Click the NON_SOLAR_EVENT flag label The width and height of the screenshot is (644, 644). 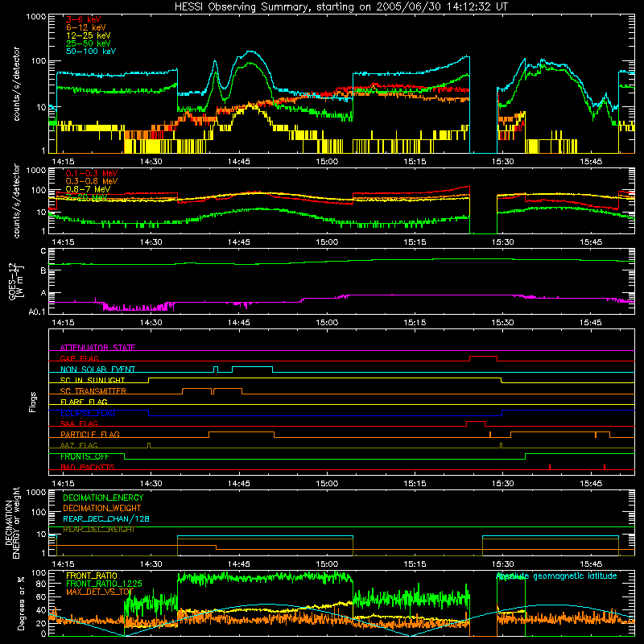97,369
